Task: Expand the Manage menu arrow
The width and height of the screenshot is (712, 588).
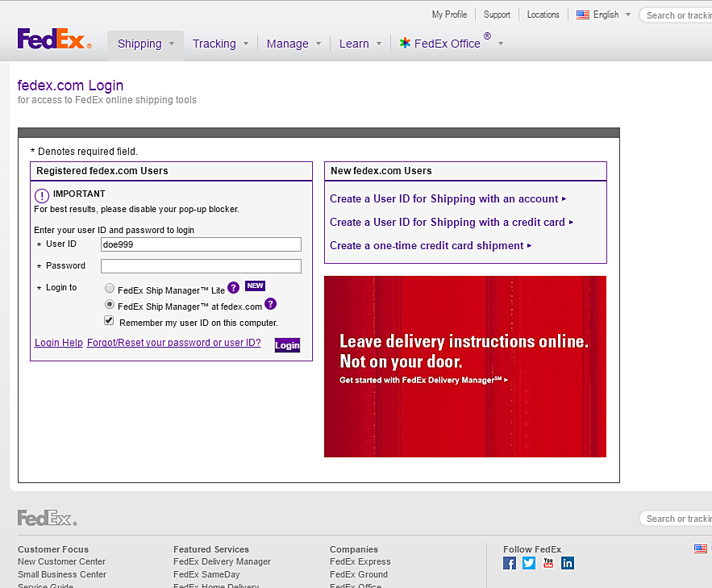Action: click(x=319, y=44)
